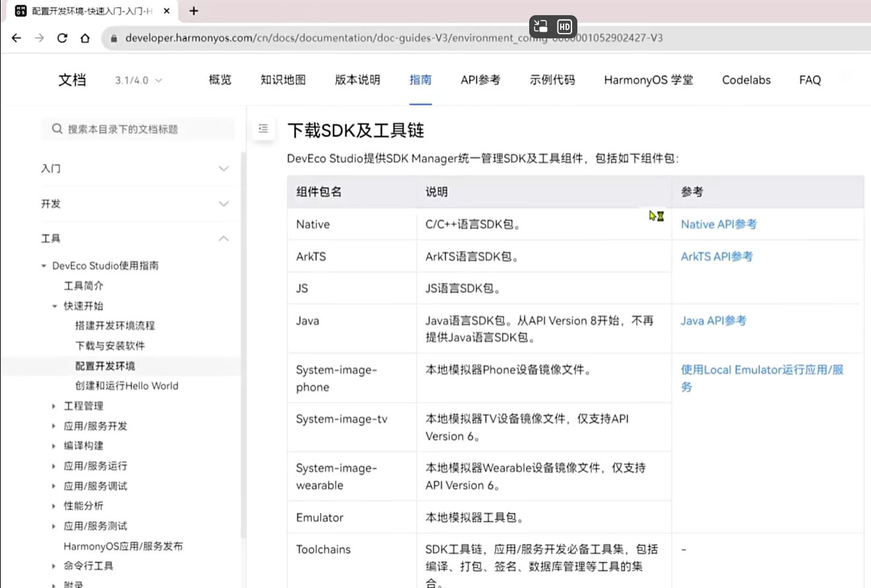Click the picture-in-picture overlay icon
The width and height of the screenshot is (871, 588).
point(541,26)
